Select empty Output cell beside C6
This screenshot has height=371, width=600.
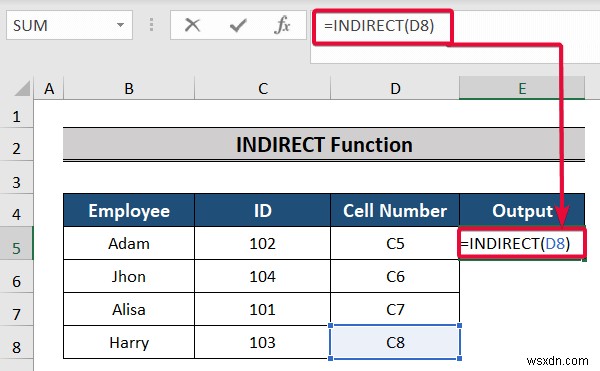pos(522,276)
